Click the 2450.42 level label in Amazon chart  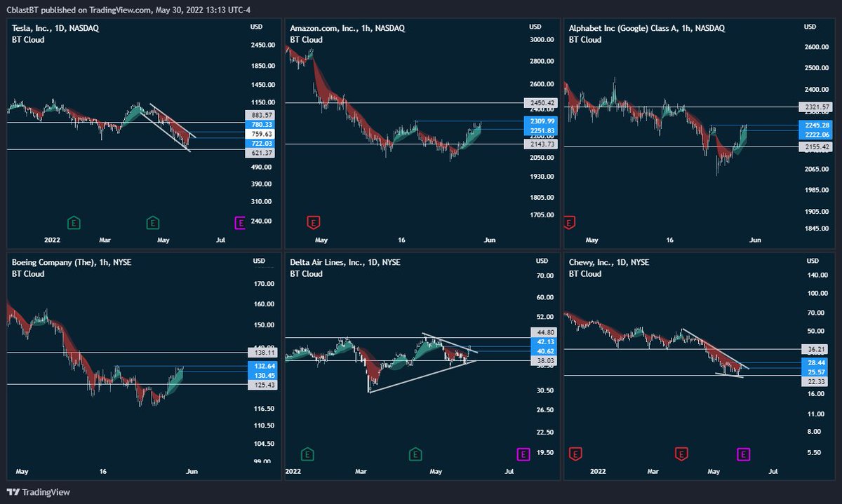point(540,102)
